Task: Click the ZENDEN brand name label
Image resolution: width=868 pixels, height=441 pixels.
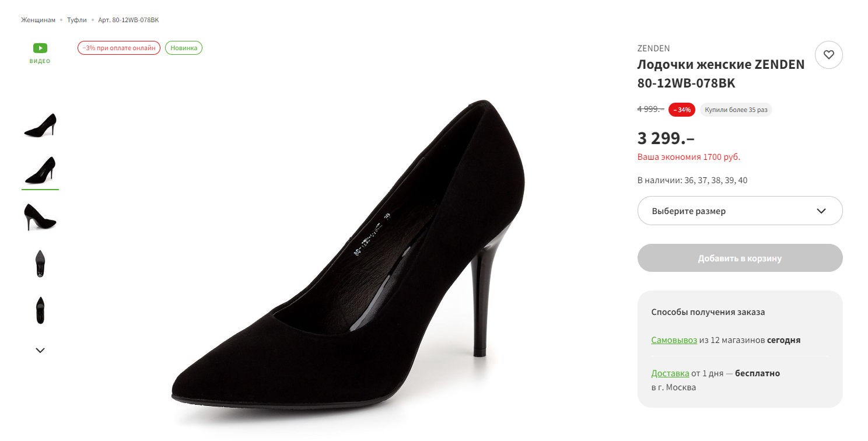Action: pos(653,48)
